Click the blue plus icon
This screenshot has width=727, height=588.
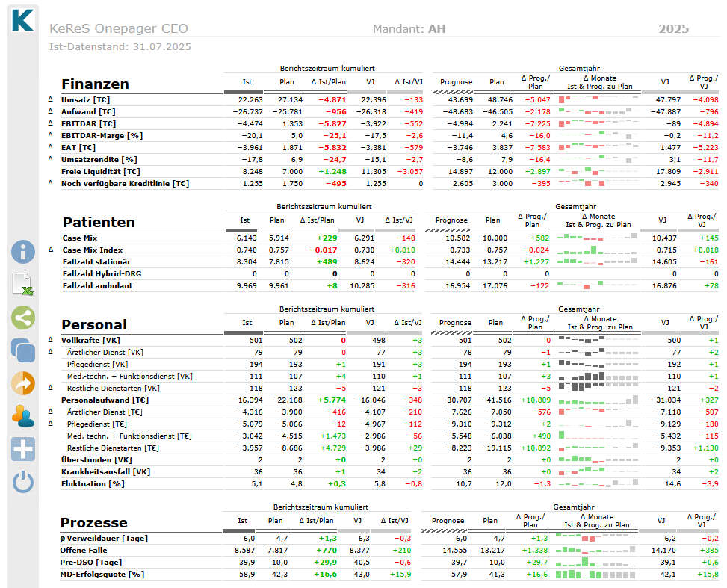coord(22,449)
